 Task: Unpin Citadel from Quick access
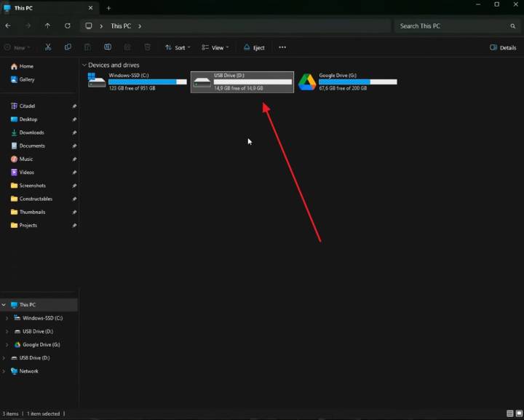pos(74,106)
